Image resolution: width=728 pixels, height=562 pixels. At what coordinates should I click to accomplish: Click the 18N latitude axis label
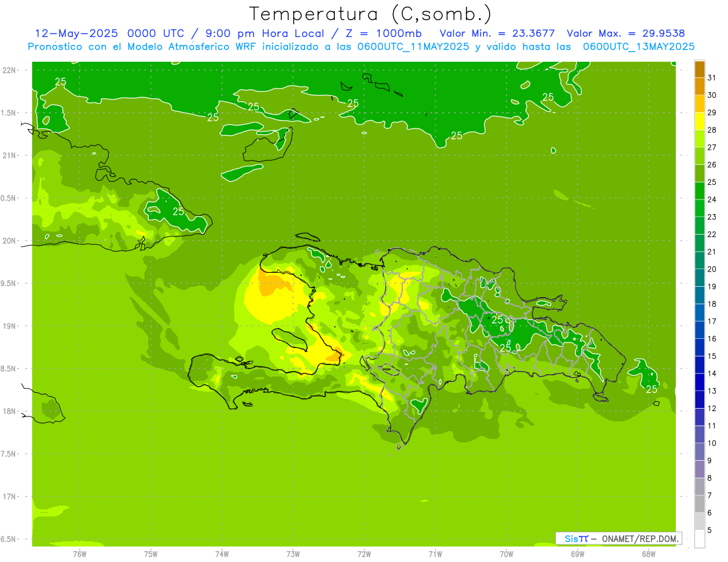[8, 412]
